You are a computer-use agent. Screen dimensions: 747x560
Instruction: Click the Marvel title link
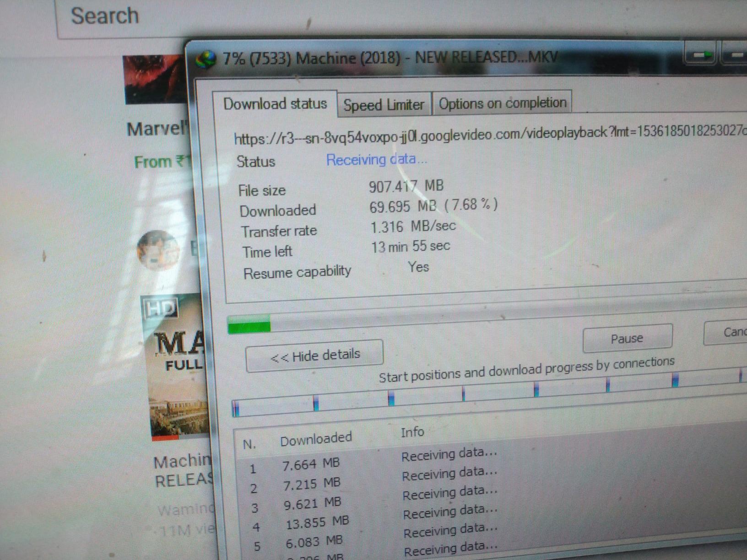pyautogui.click(x=157, y=129)
